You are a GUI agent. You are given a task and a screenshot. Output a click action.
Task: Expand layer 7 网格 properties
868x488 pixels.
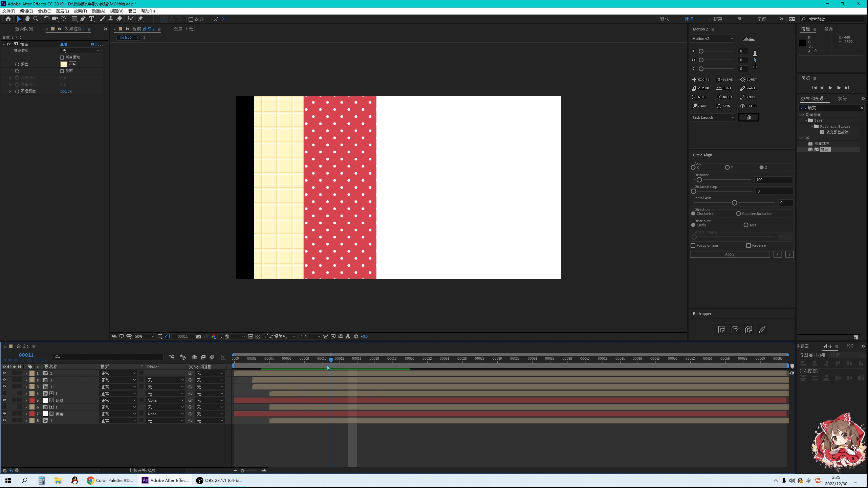(x=26, y=414)
